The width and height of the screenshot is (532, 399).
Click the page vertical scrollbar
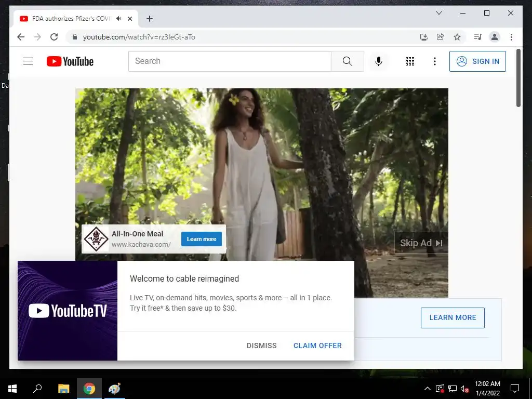[518, 78]
